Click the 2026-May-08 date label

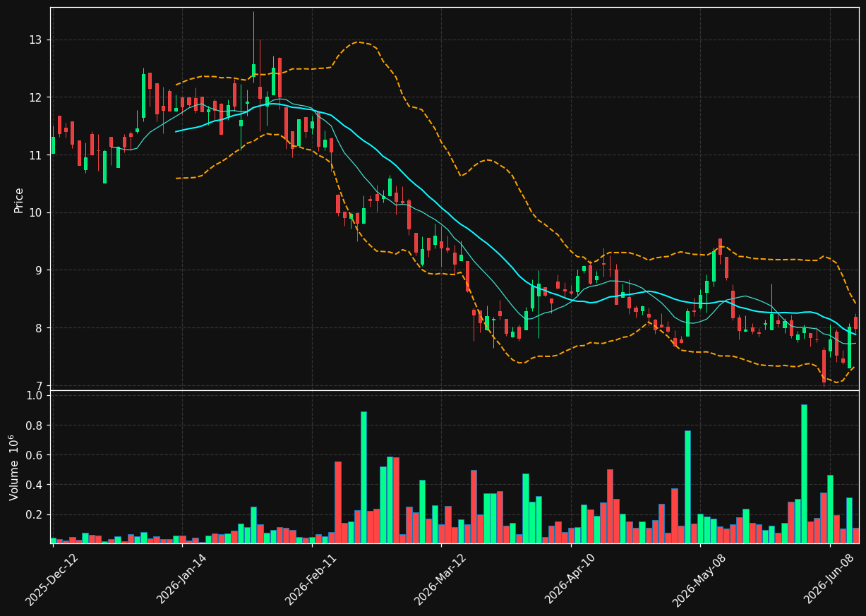coord(699,579)
